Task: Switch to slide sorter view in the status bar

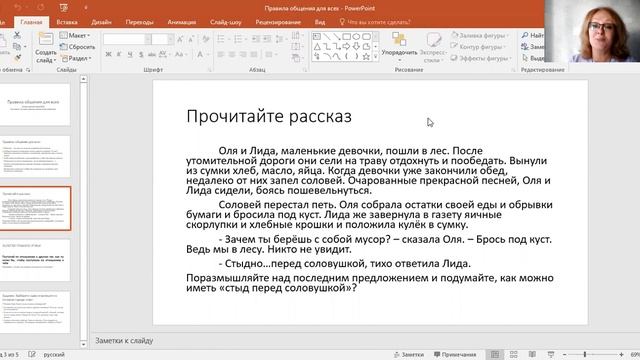Action: click(x=513, y=354)
